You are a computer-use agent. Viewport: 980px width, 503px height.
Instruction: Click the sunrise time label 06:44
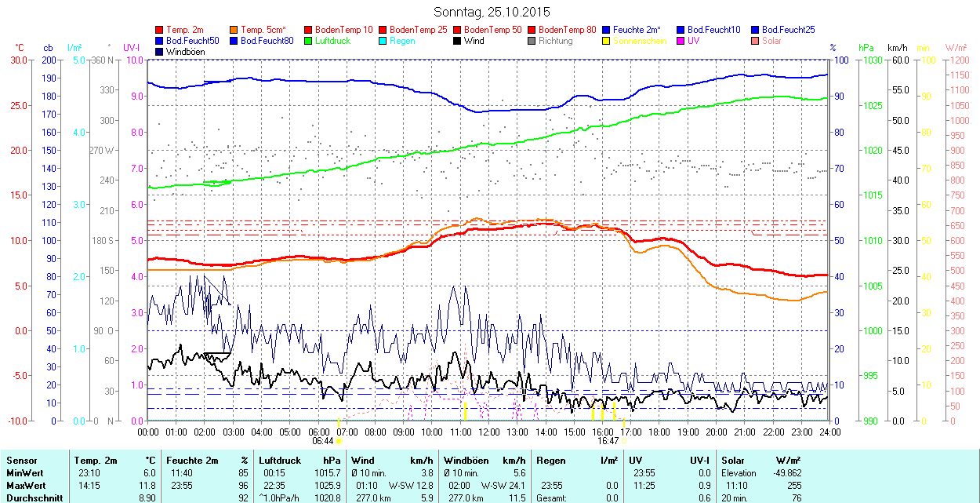pos(323,441)
